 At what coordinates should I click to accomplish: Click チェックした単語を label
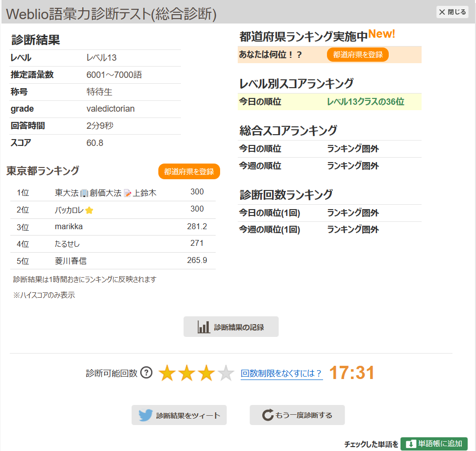[x=371, y=444]
